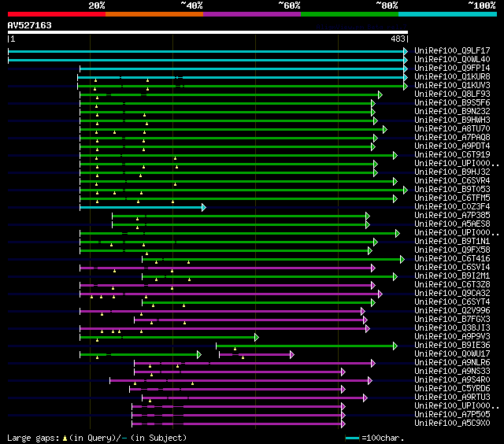Select the UniRef100_C6T919 label
Screen dimensions: 504x444
click(452, 155)
